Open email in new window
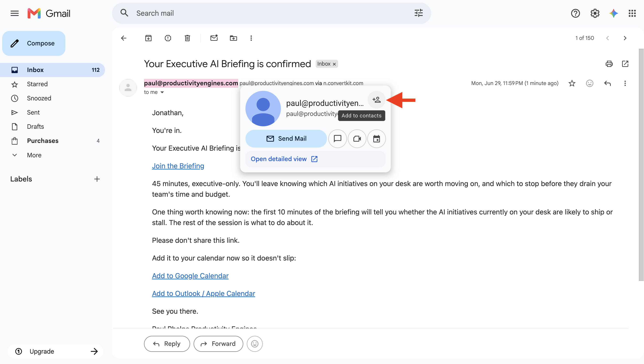644x364 pixels. click(x=625, y=64)
